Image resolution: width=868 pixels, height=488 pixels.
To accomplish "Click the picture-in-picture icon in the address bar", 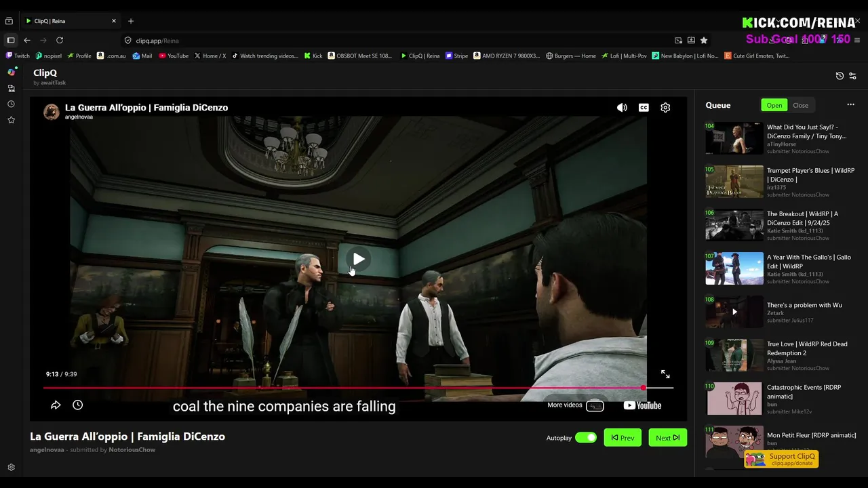I will [x=678, y=41].
